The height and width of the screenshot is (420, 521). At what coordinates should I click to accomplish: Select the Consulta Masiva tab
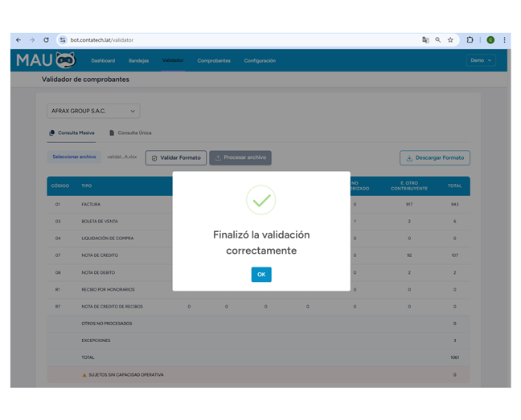72,133
